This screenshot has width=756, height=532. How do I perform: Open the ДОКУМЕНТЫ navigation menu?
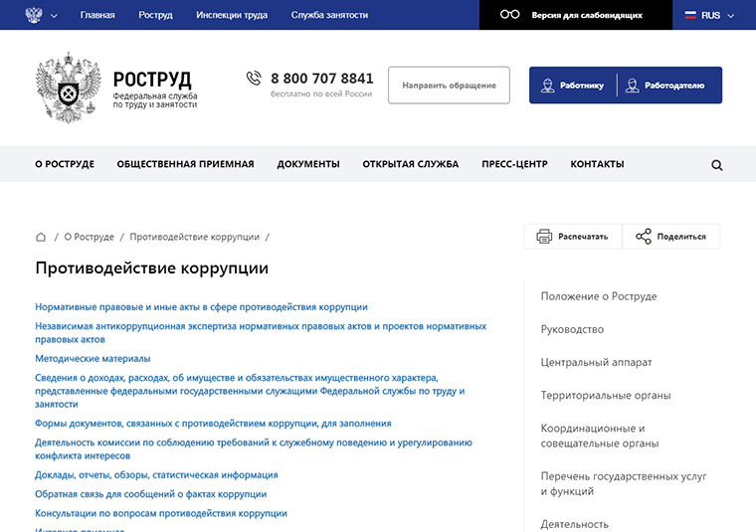tap(308, 164)
